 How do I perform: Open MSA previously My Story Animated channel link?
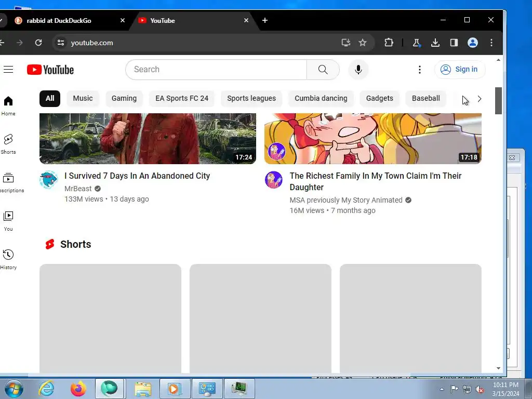coord(346,200)
